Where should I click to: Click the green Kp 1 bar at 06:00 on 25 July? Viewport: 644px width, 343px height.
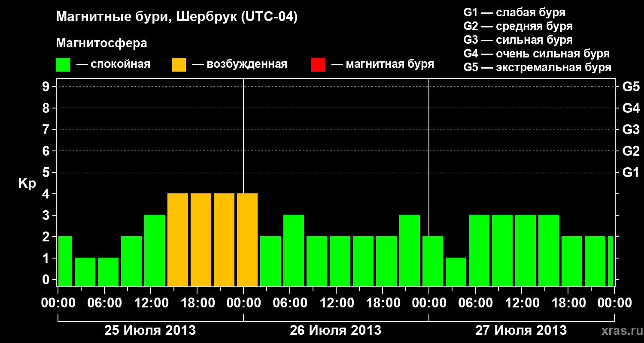pos(108,272)
